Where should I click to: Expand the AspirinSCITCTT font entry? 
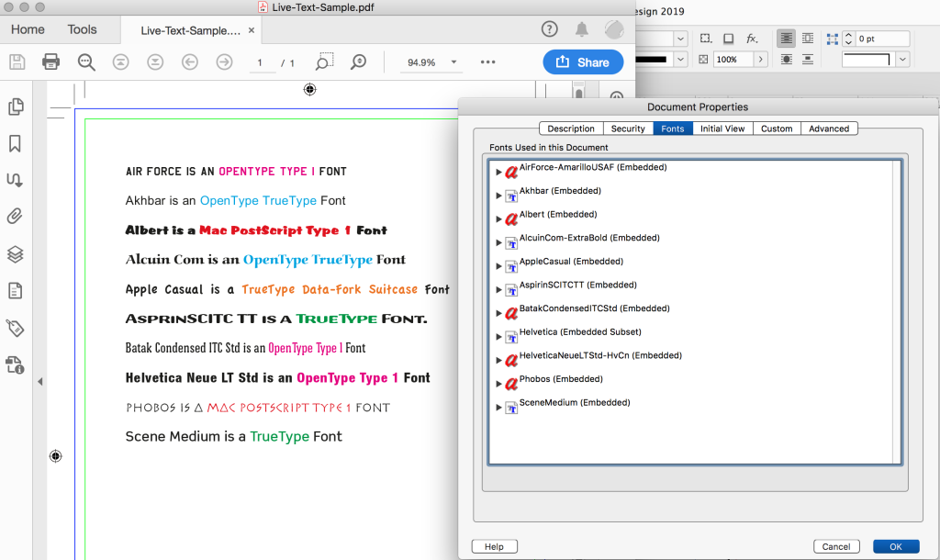click(498, 289)
